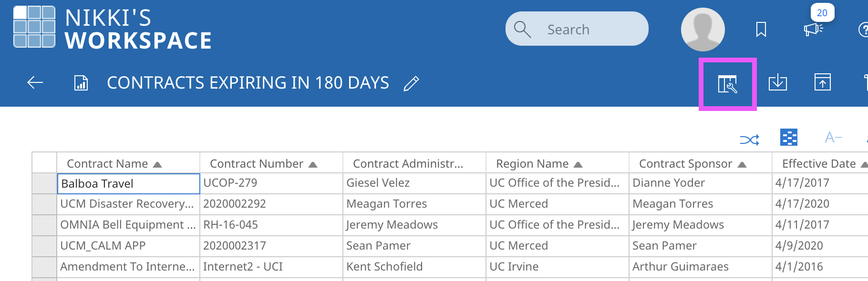Click the pencil icon to edit report title
This screenshot has height=281, width=868.
pos(411,83)
